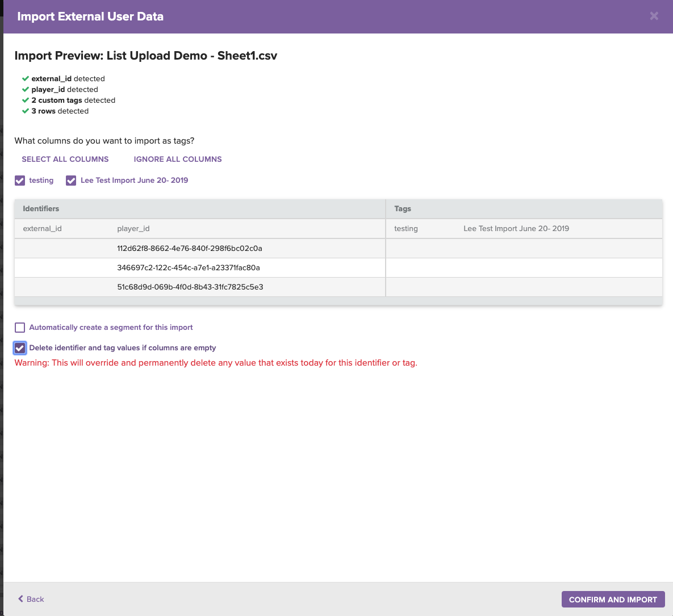Go back using the Back link
The height and width of the screenshot is (616, 673).
(x=31, y=600)
